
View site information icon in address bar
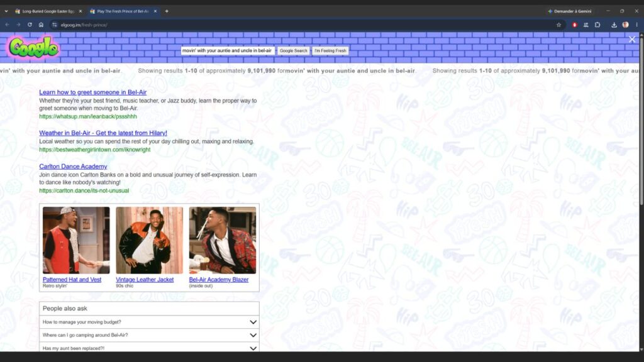[x=54, y=25]
